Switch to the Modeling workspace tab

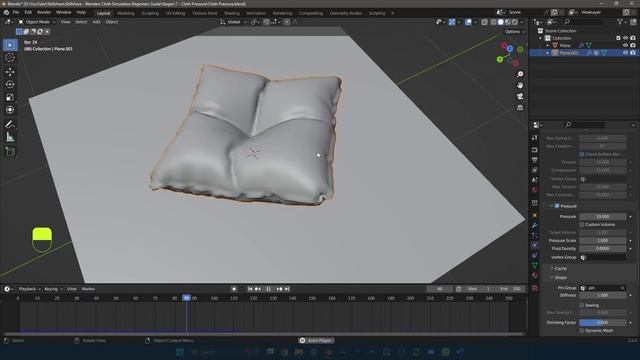[x=126, y=13]
